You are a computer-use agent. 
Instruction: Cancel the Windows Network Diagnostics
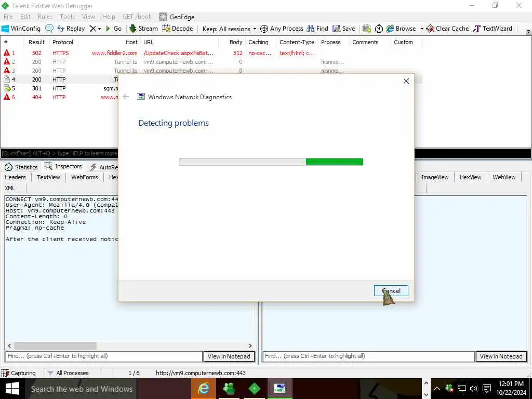pyautogui.click(x=391, y=291)
